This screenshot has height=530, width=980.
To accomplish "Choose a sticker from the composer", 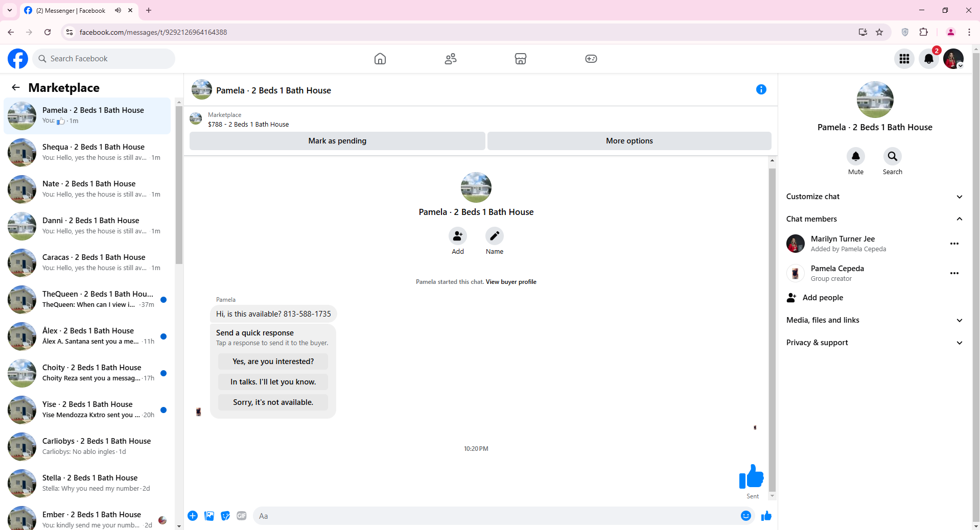I will tap(225, 516).
